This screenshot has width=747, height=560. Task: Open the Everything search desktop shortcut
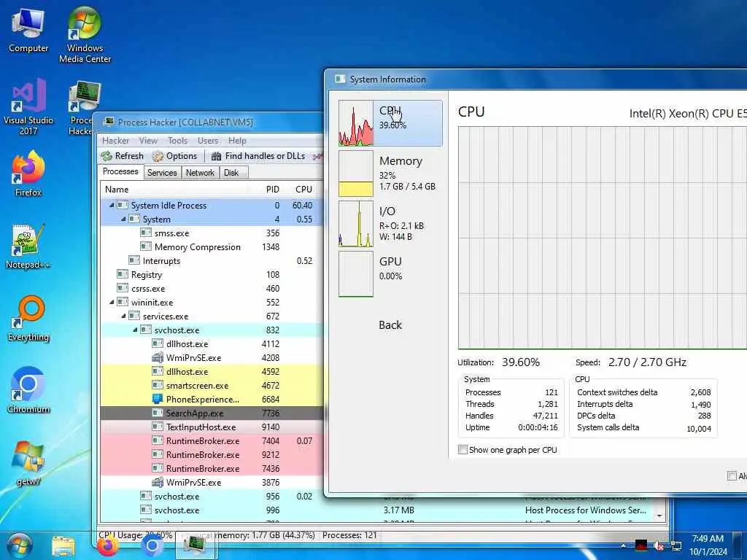(28, 319)
